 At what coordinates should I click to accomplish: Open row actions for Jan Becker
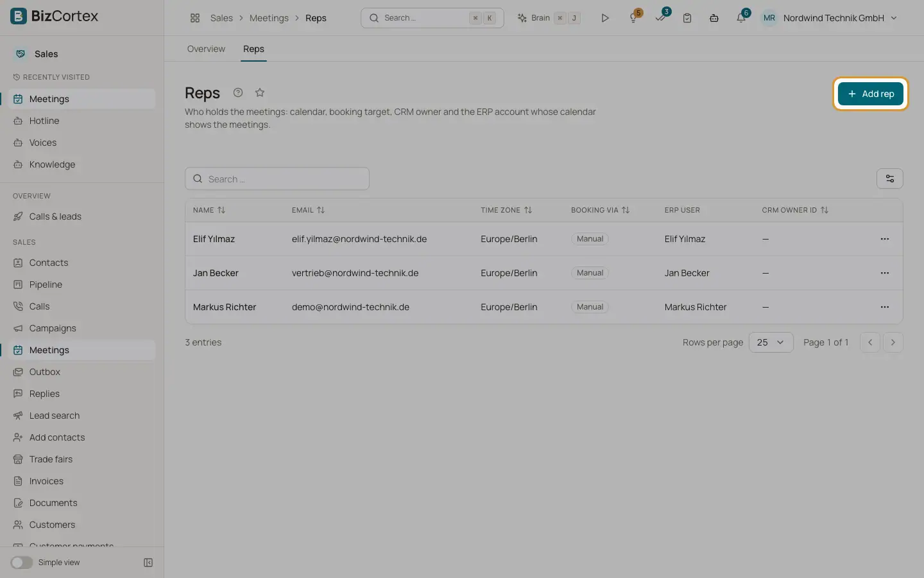coord(885,273)
